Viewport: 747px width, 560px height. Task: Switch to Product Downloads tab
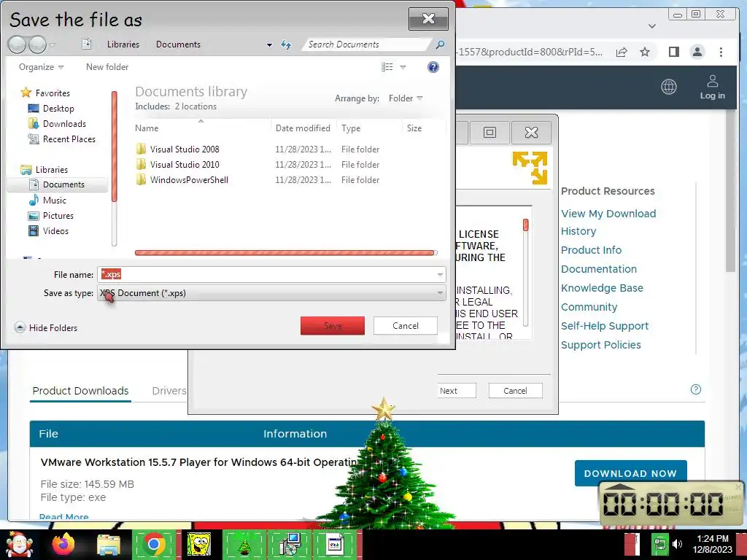click(80, 391)
